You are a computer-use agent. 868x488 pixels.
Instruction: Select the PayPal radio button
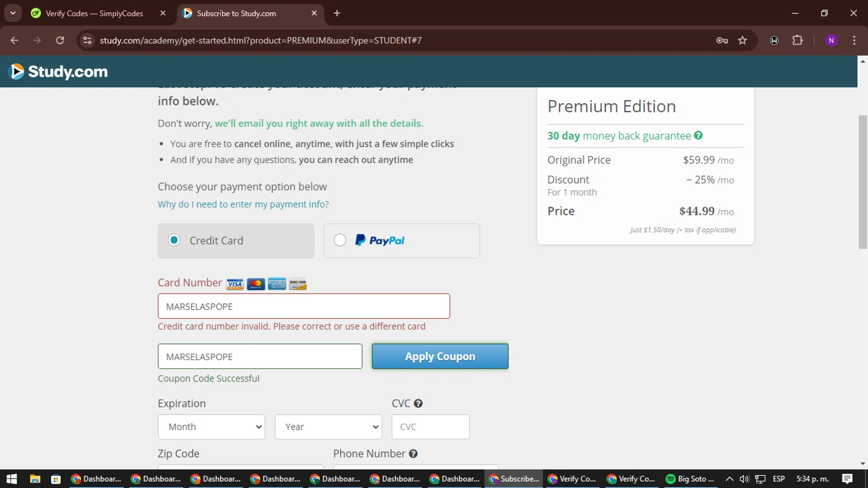[x=340, y=240]
